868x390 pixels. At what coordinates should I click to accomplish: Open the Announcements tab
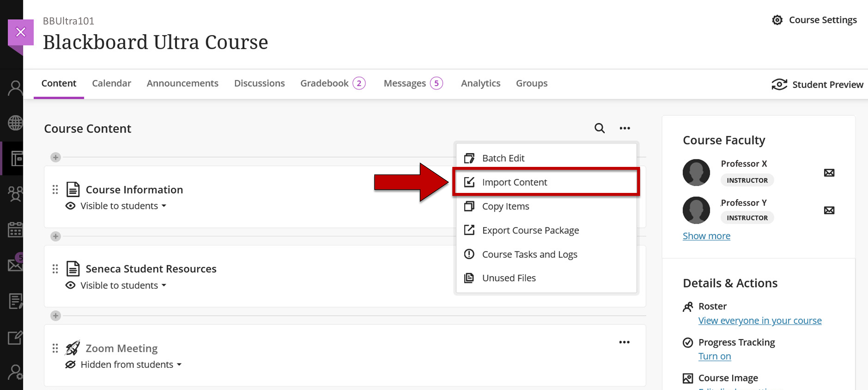182,83
